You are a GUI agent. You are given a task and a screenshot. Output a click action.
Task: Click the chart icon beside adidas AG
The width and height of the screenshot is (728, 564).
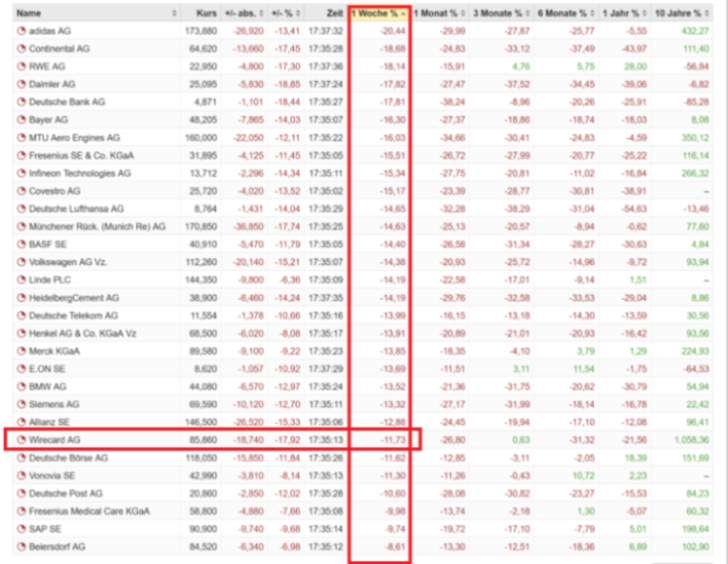pos(21,31)
